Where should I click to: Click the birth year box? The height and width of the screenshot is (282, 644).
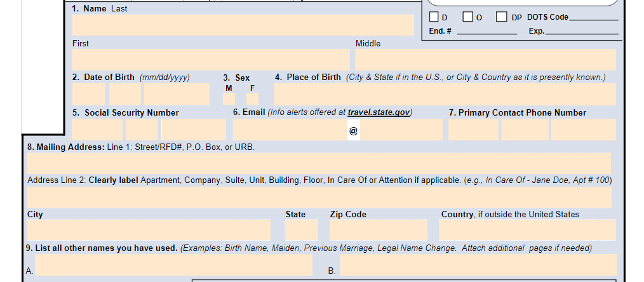(x=177, y=94)
